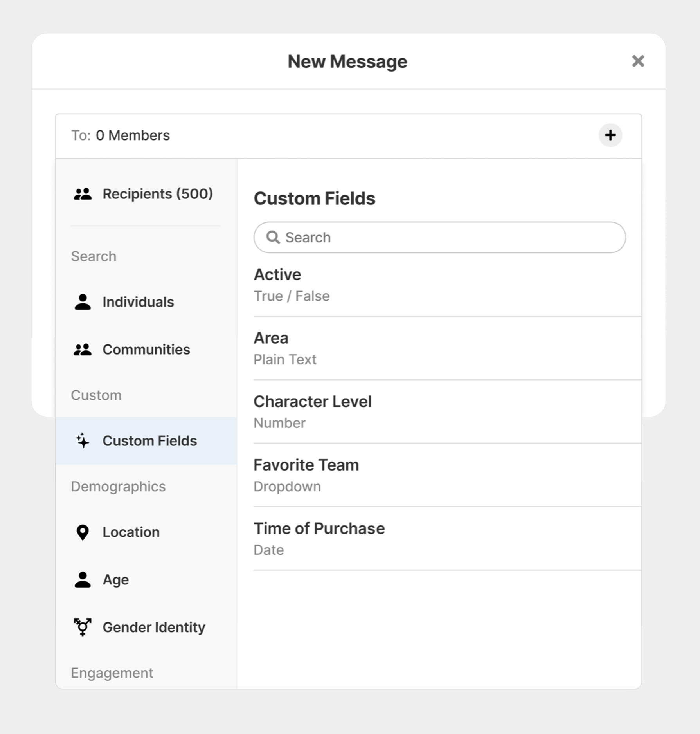Click the Individuals person icon
Screen dimensions: 700x734
click(83, 302)
